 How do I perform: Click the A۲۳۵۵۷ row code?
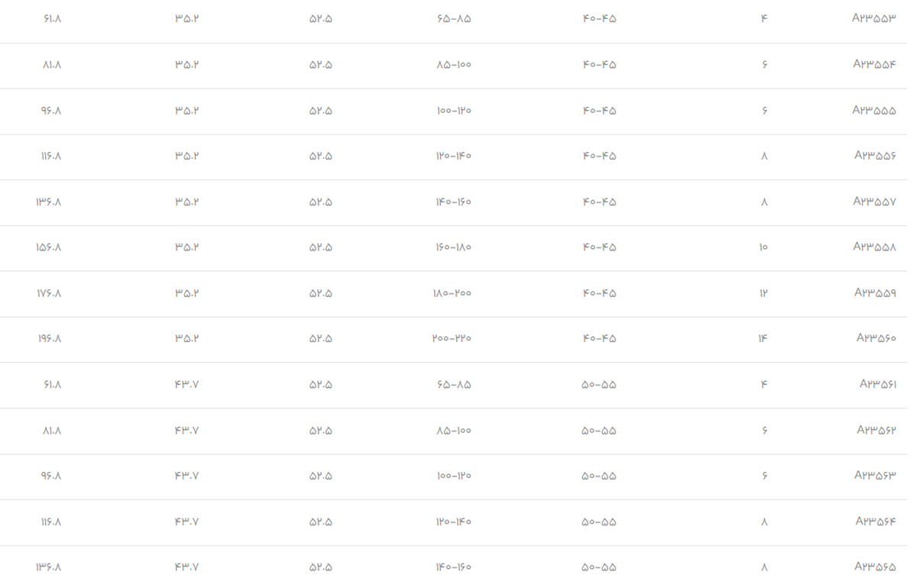click(x=874, y=202)
